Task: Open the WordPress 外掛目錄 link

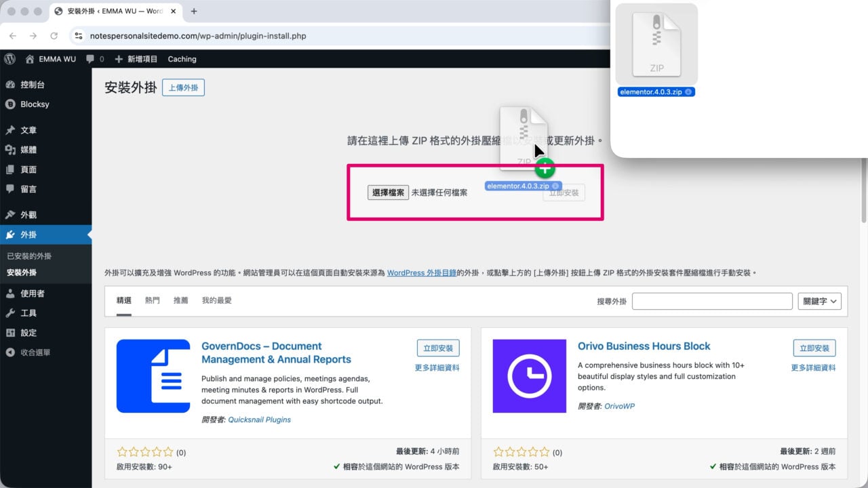Action: (422, 273)
